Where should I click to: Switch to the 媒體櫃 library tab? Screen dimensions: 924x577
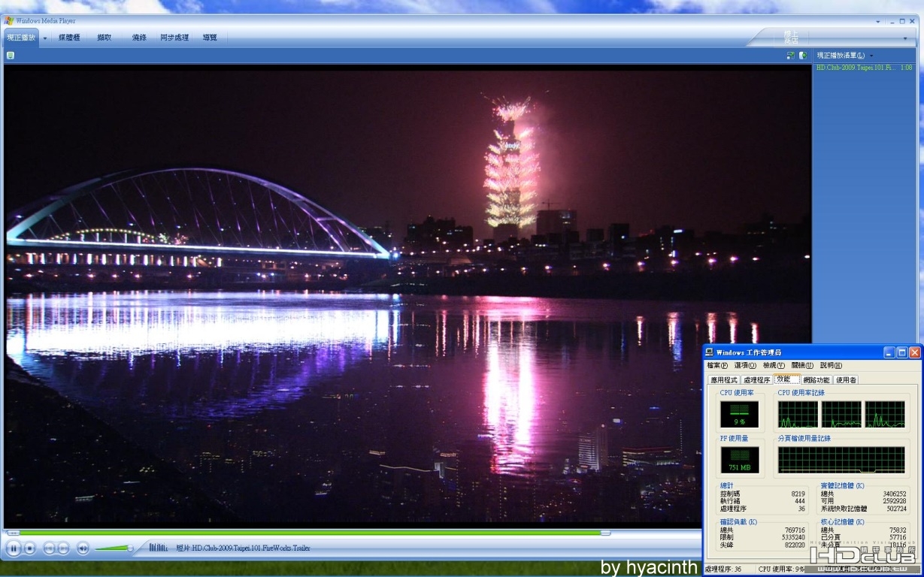pyautogui.click(x=69, y=37)
